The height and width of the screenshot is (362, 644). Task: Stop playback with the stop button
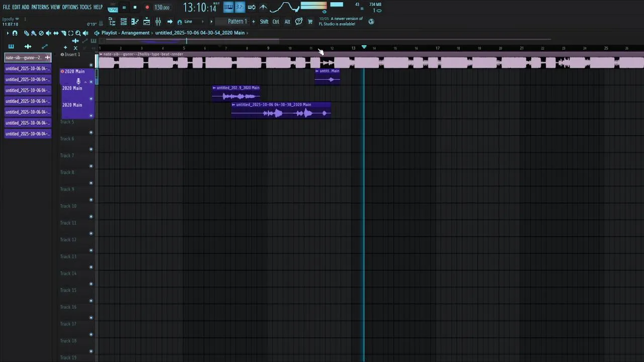[x=135, y=8]
